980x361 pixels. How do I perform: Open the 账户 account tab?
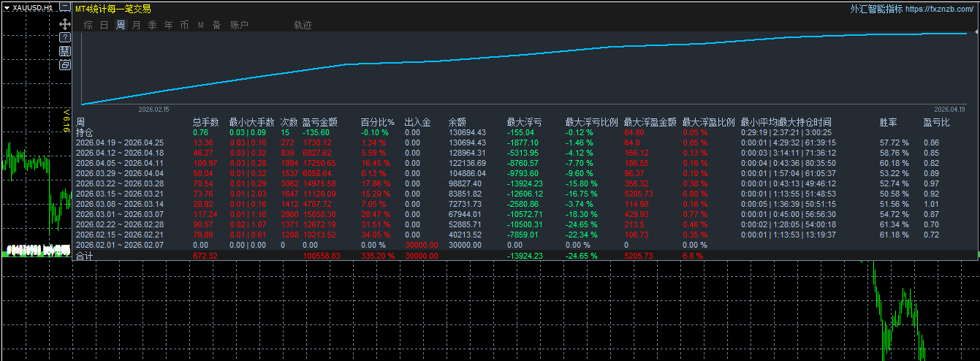point(239,25)
